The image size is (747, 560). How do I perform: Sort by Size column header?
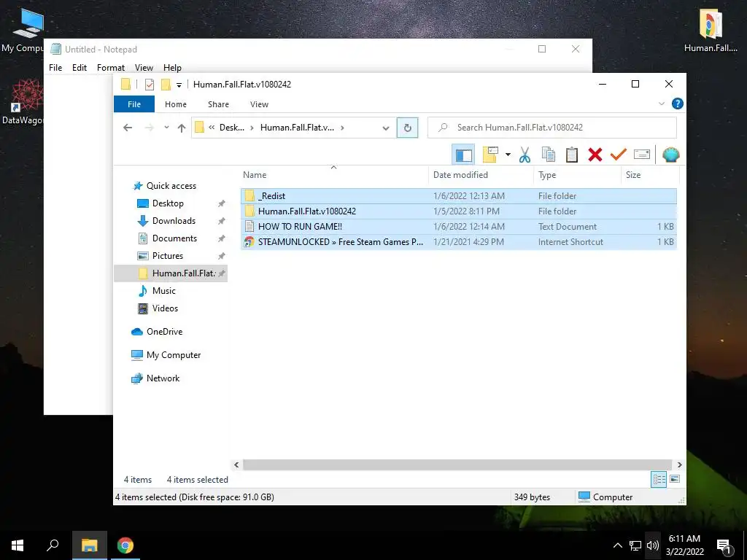649,175
